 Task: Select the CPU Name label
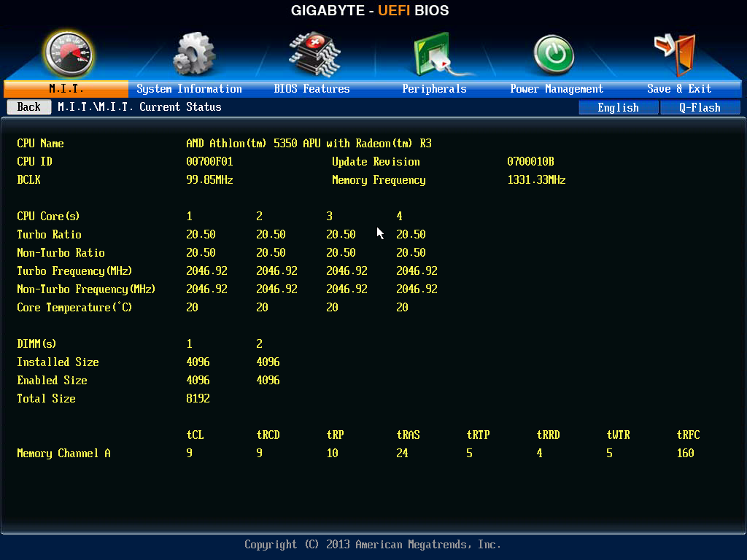[x=41, y=144]
